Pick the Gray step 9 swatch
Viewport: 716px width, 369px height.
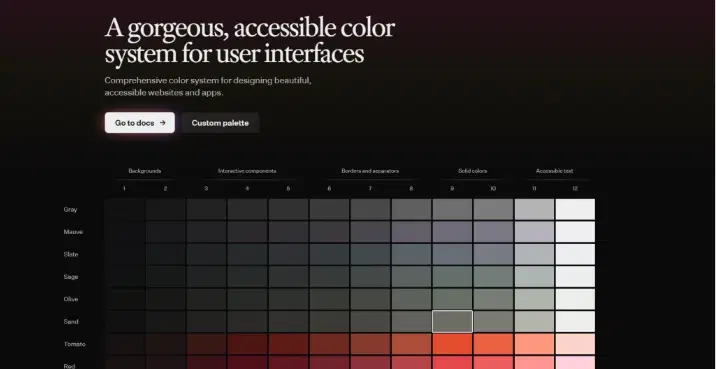tap(452, 209)
